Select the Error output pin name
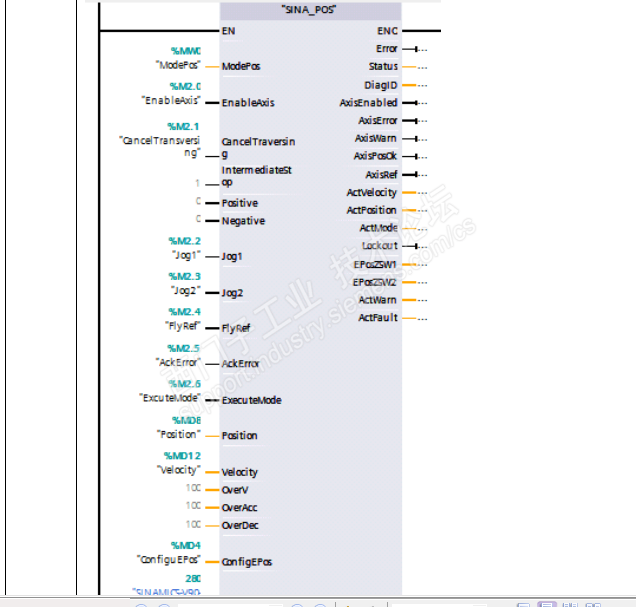Screen dimensions: 636x607 coord(387,49)
